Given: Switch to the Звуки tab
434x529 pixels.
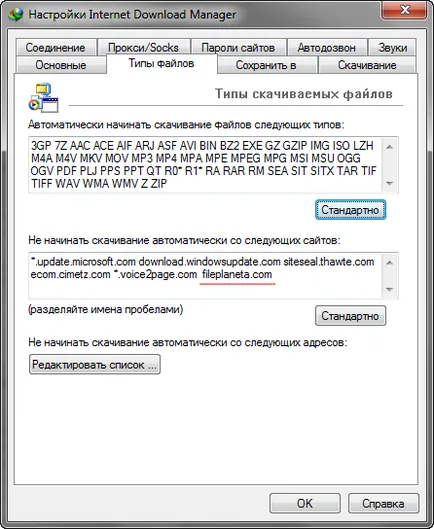Looking at the screenshot, I should tap(392, 48).
